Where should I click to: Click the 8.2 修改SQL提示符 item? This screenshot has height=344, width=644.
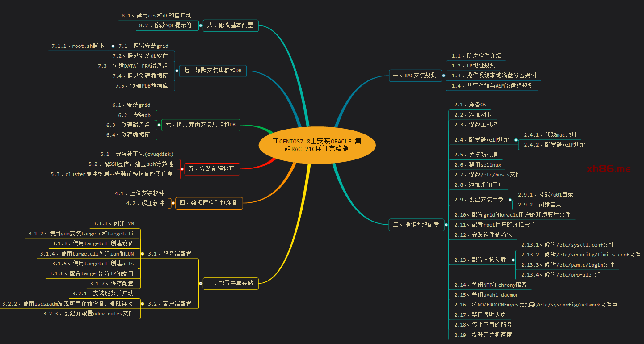click(x=165, y=25)
